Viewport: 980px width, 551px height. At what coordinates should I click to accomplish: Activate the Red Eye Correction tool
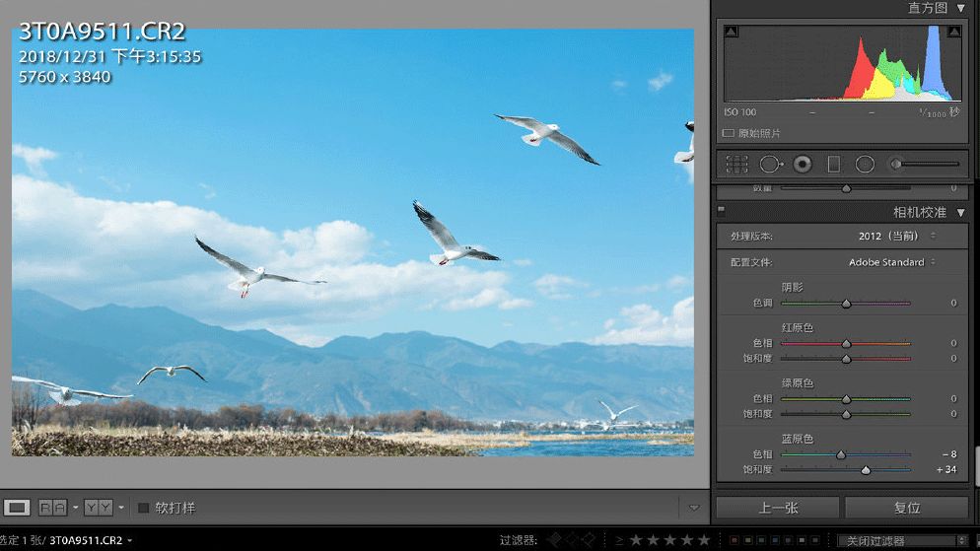coord(803,164)
